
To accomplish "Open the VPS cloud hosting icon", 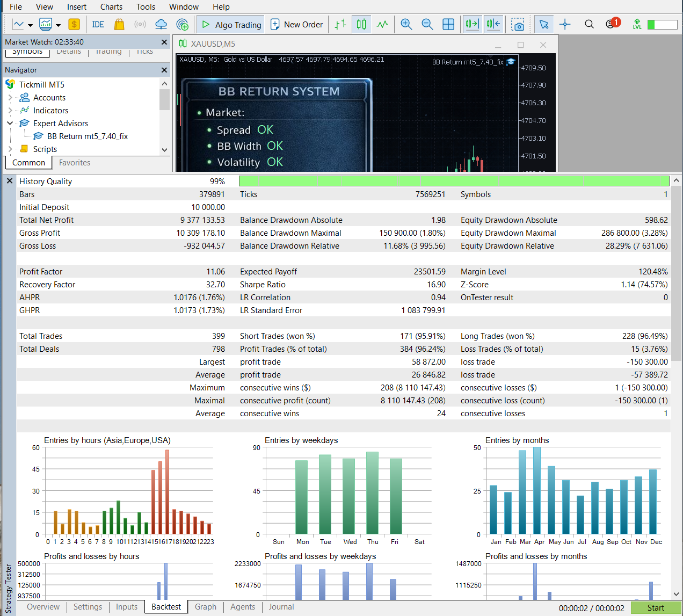I will [x=161, y=24].
